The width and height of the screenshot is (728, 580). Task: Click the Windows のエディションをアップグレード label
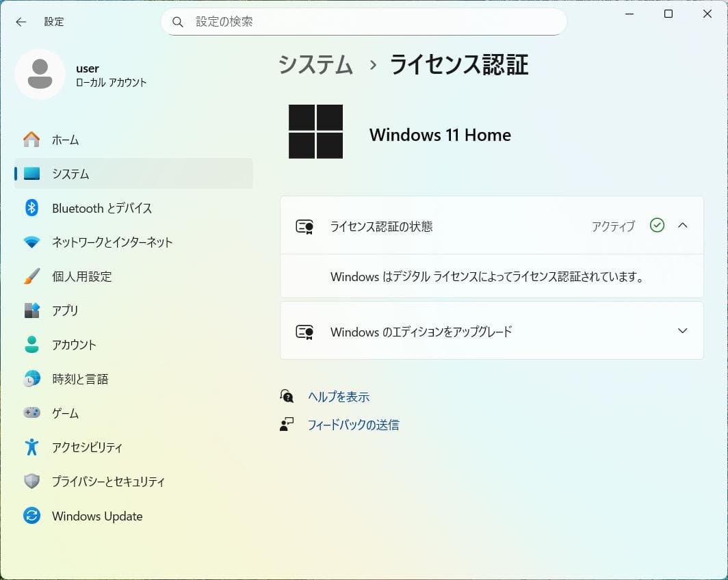pos(421,332)
